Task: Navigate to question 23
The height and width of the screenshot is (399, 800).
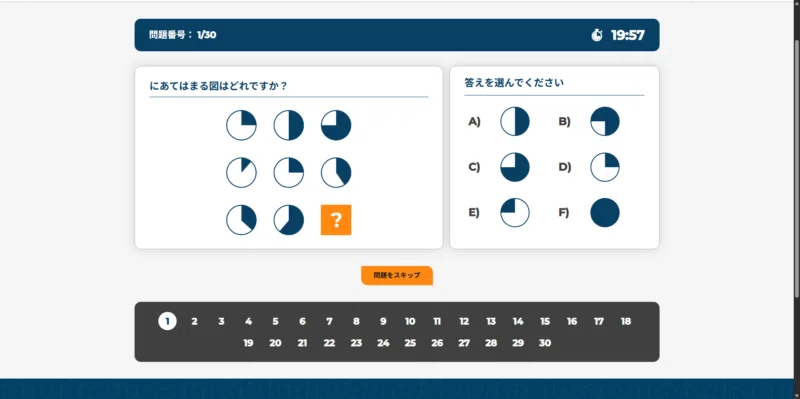Action: pos(356,343)
